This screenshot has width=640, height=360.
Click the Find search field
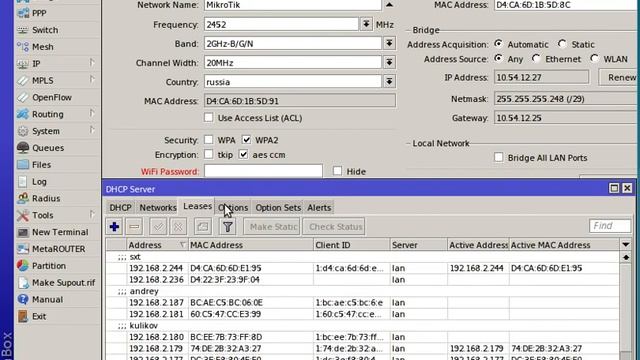(610, 226)
